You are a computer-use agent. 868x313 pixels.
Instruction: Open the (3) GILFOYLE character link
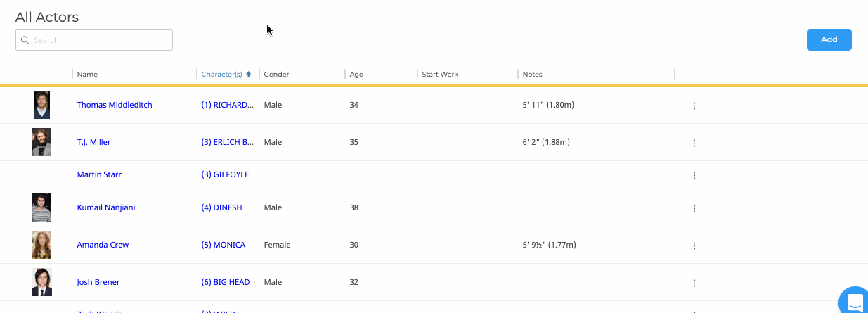tap(225, 174)
